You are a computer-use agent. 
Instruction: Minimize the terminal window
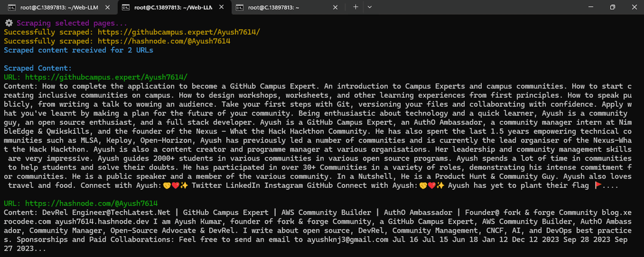pyautogui.click(x=590, y=7)
